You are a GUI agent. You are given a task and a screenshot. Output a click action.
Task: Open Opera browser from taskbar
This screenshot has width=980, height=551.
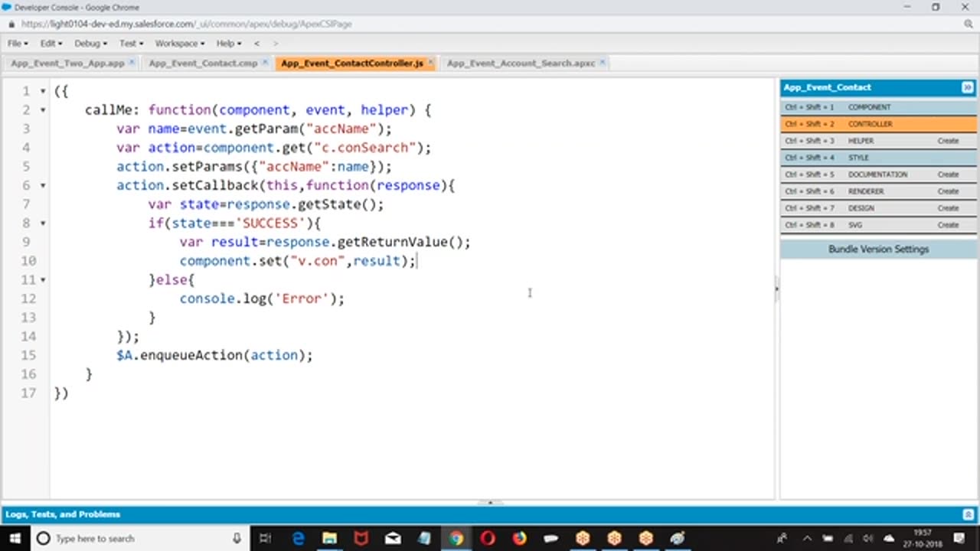pos(488,538)
